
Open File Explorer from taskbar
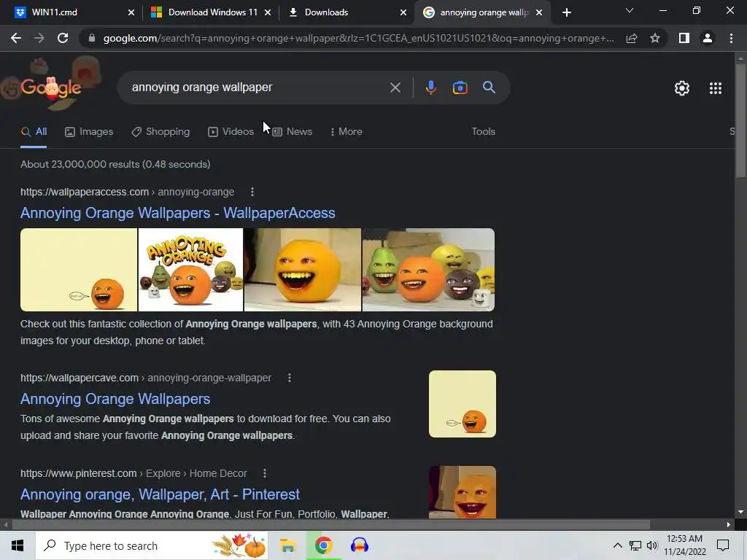point(287,545)
